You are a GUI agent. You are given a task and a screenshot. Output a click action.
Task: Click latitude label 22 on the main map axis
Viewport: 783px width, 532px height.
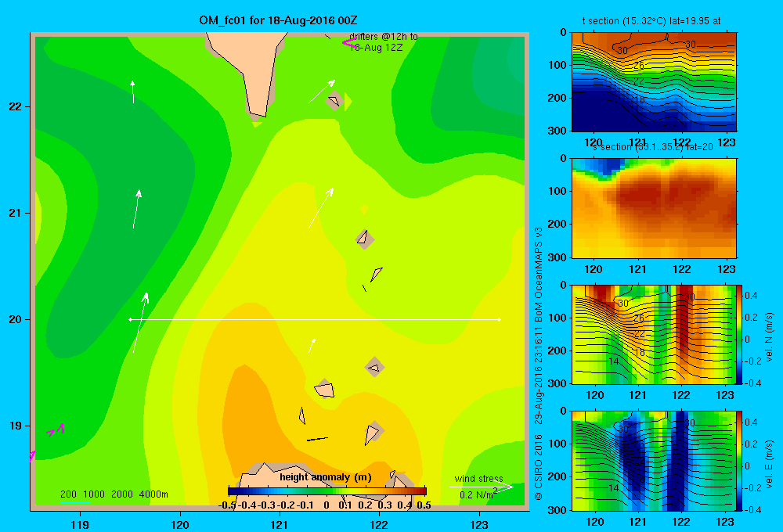click(16, 107)
